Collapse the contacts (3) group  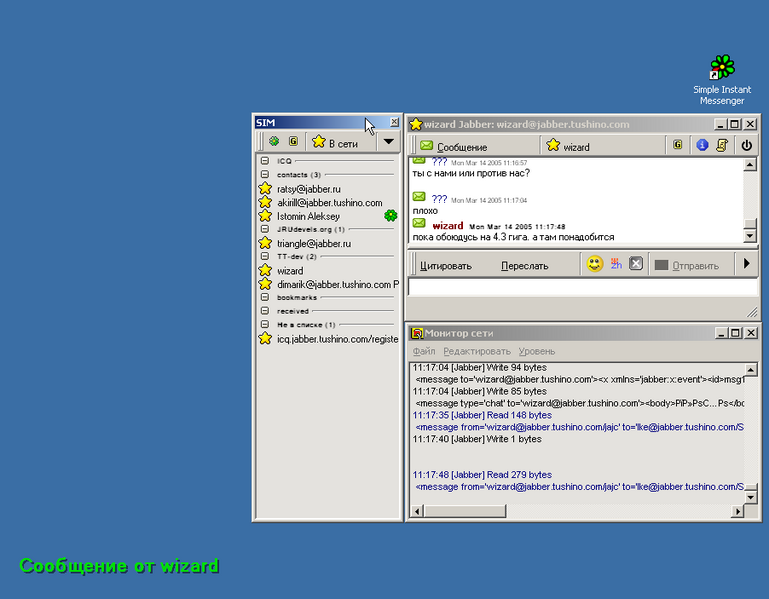[x=265, y=175]
